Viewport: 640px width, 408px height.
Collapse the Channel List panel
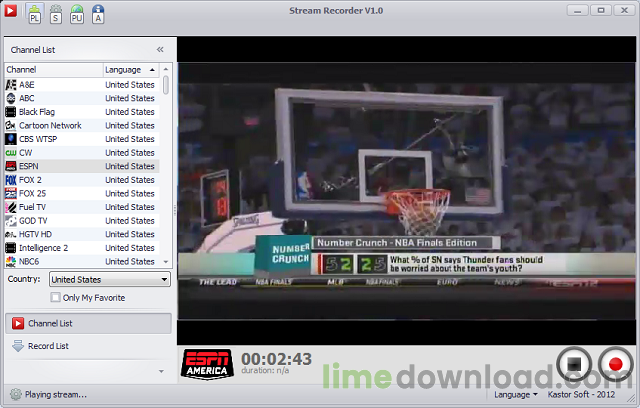160,48
